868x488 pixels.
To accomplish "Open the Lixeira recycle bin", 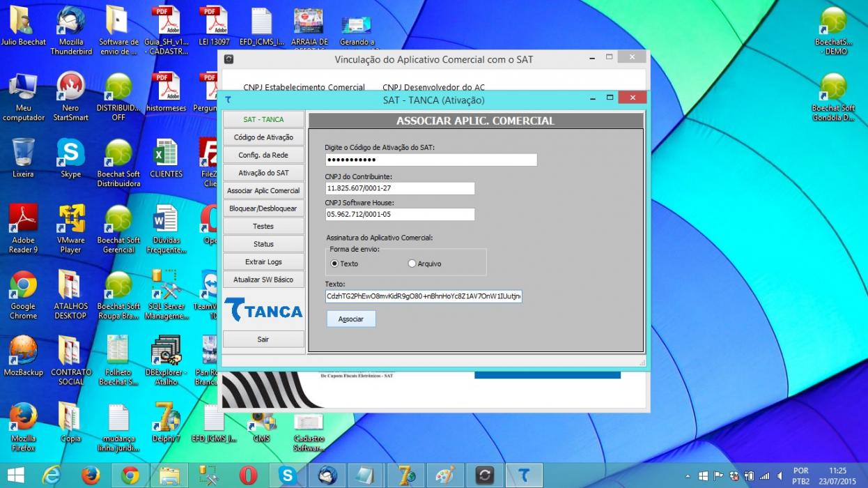I will [x=23, y=158].
